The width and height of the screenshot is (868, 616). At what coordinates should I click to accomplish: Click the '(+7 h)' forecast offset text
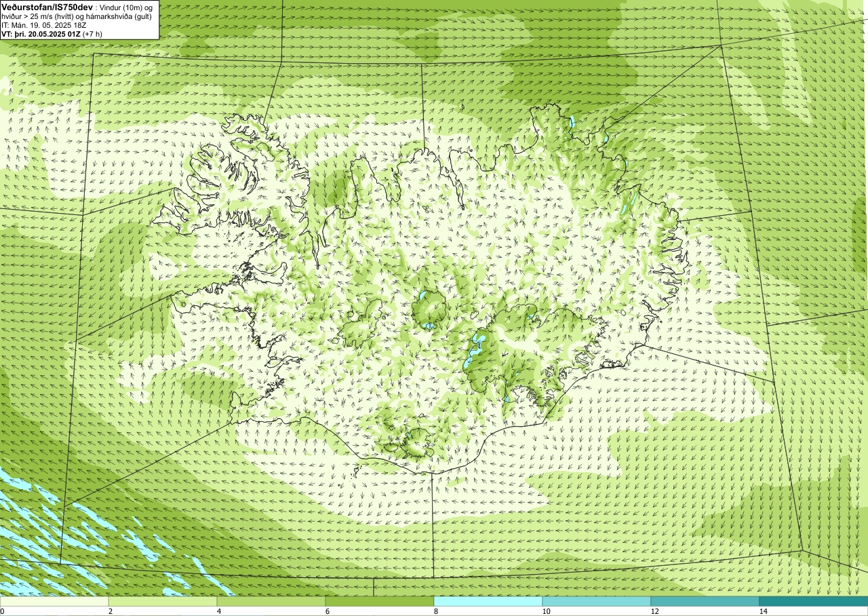tap(92, 33)
